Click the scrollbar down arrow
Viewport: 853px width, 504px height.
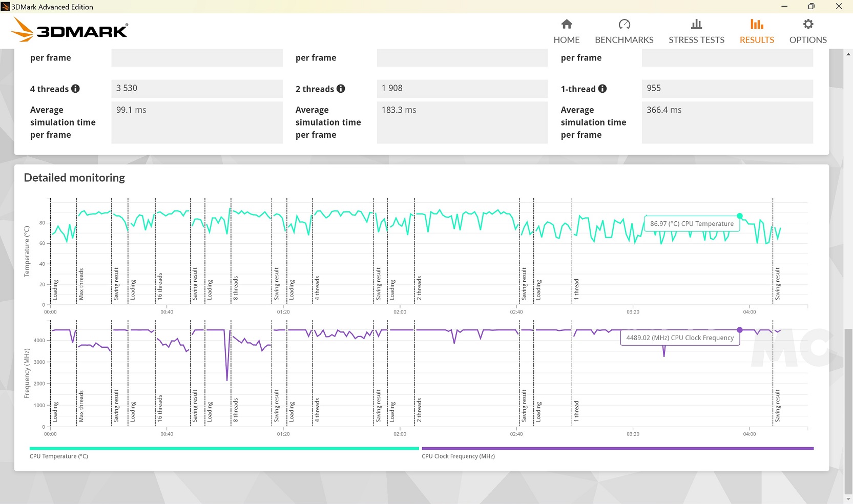[848, 498]
